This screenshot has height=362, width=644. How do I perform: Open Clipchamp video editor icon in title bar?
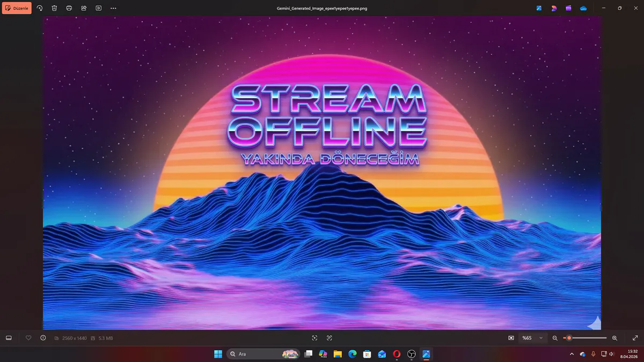pyautogui.click(x=568, y=8)
